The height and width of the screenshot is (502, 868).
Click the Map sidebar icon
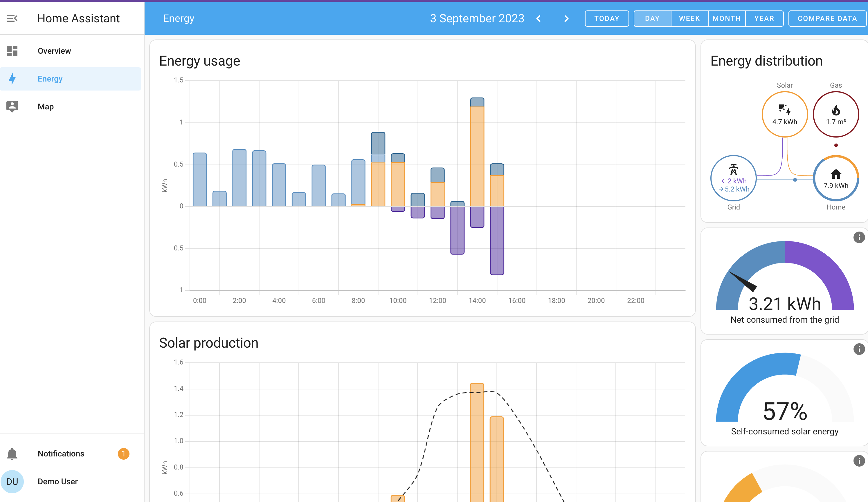click(12, 106)
